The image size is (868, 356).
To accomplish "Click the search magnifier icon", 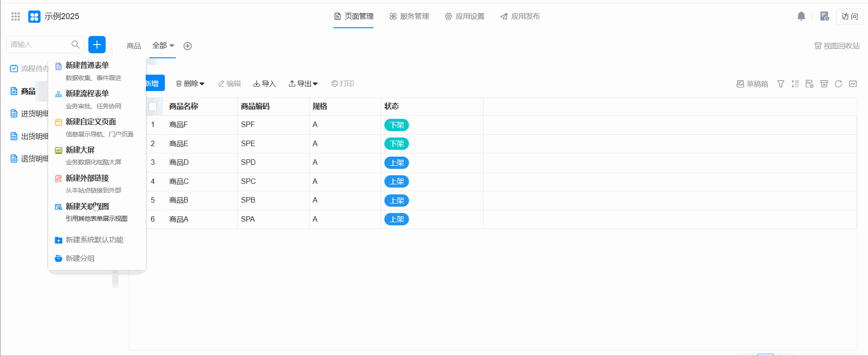I will (x=76, y=45).
